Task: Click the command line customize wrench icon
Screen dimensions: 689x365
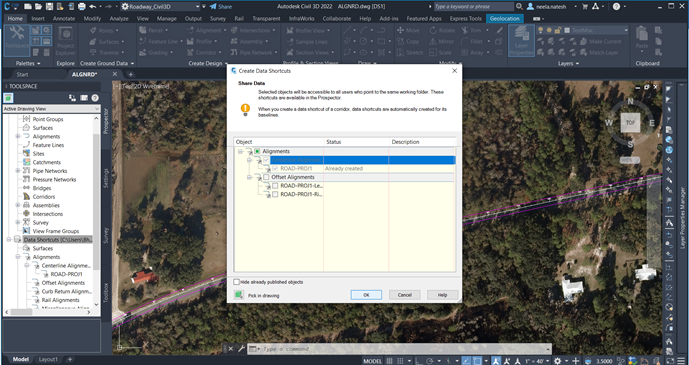Action: click(x=241, y=349)
